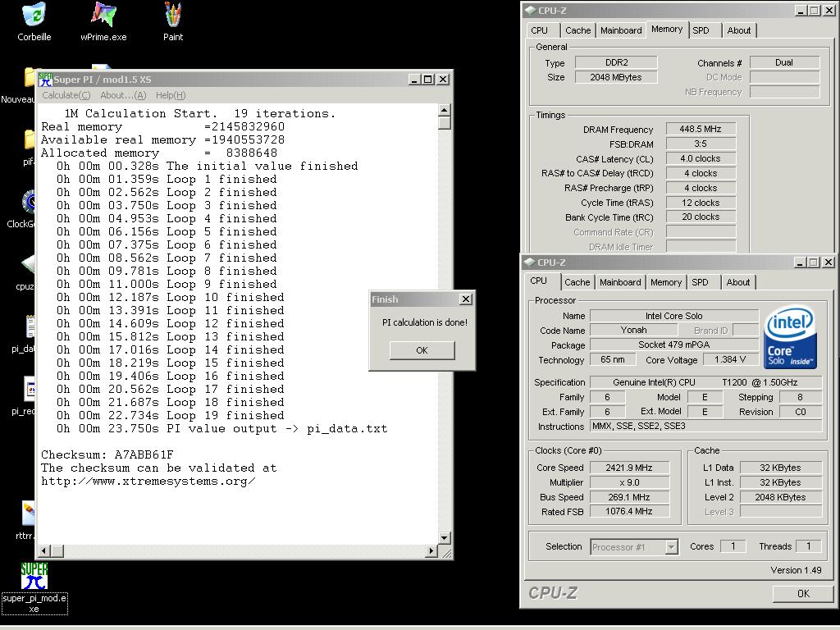Viewport: 840px width, 630px height.
Task: Click the memory Size value 2048 MBytes
Action: [616, 77]
